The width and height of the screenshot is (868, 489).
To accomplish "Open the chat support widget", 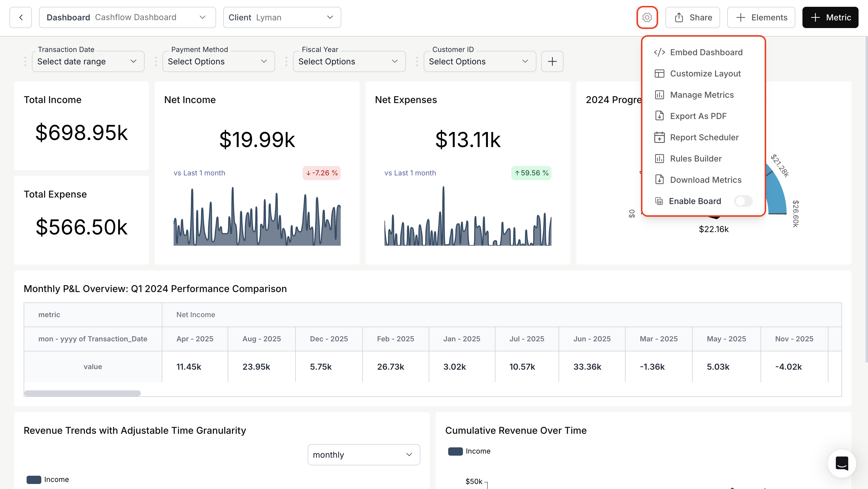I will (x=841, y=463).
